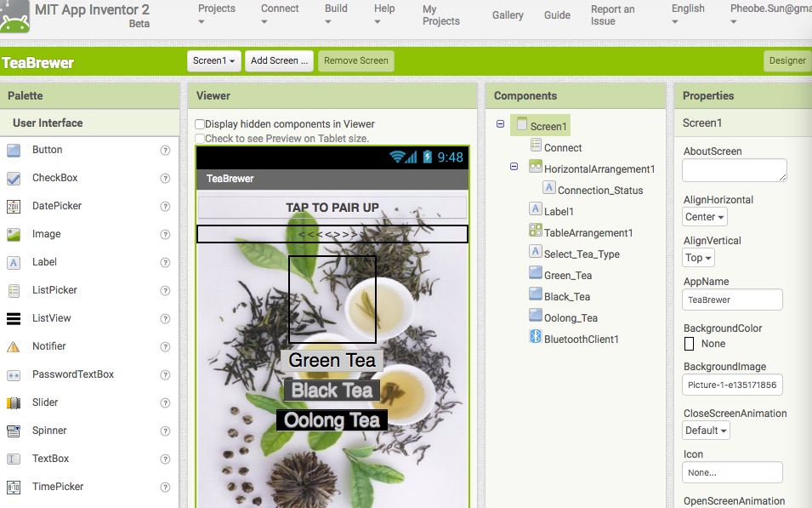
Task: Click TAP TO PAIR UP in viewer
Action: 332,208
